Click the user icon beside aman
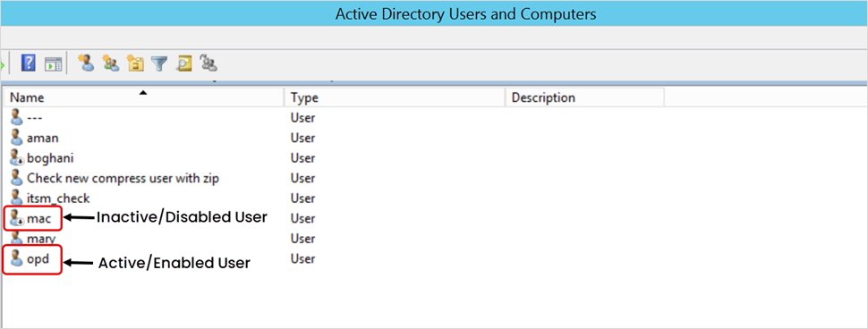Screen dimensions: 868x329 [17, 137]
